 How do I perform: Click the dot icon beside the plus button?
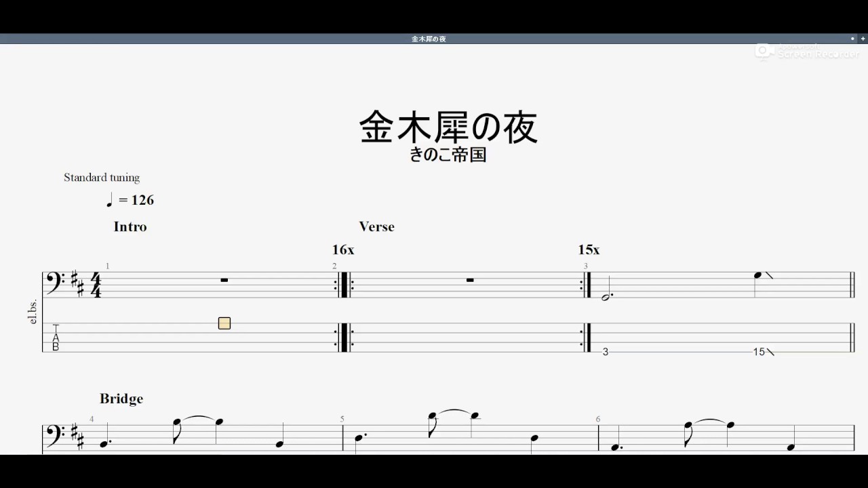[852, 39]
